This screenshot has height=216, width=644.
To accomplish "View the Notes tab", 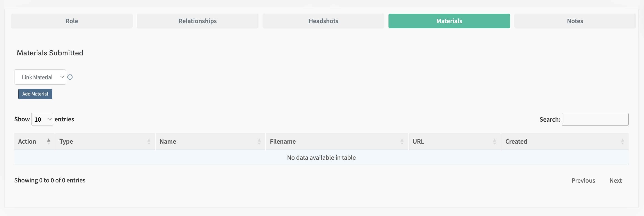I will 575,21.
